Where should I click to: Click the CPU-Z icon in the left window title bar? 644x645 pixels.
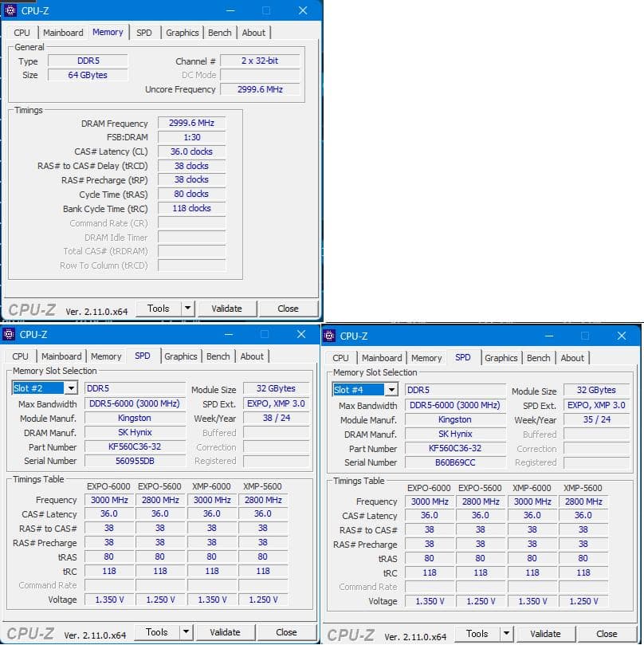[x=8, y=333]
